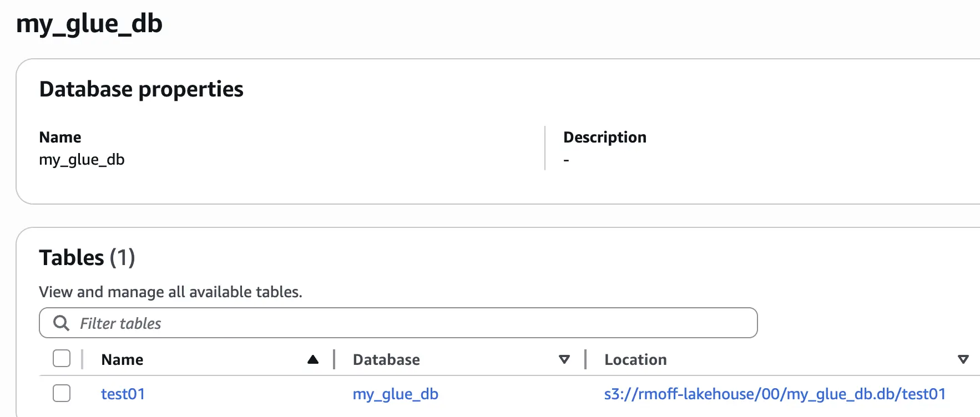Click the Name label in Database properties
Viewport: 980px width, 417px height.
(x=60, y=137)
